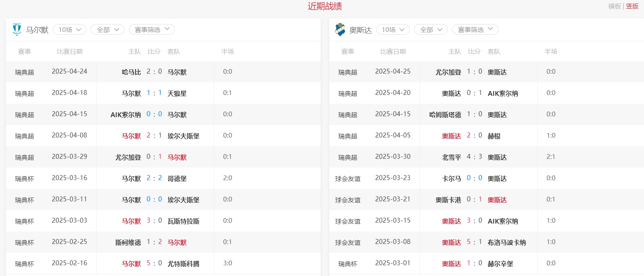Expand Malmö's 全部 filter dropdown
Viewport: 644px width, 276px height.
click(x=108, y=30)
